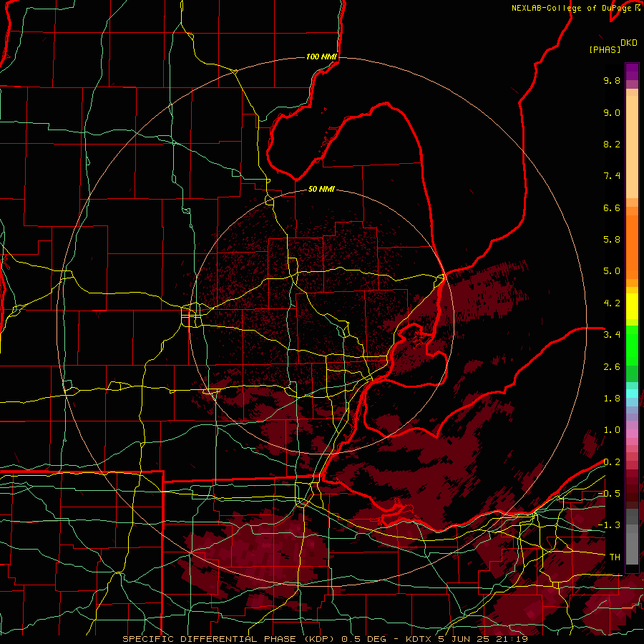Click the [PHAS] label above color scale

click(605, 49)
